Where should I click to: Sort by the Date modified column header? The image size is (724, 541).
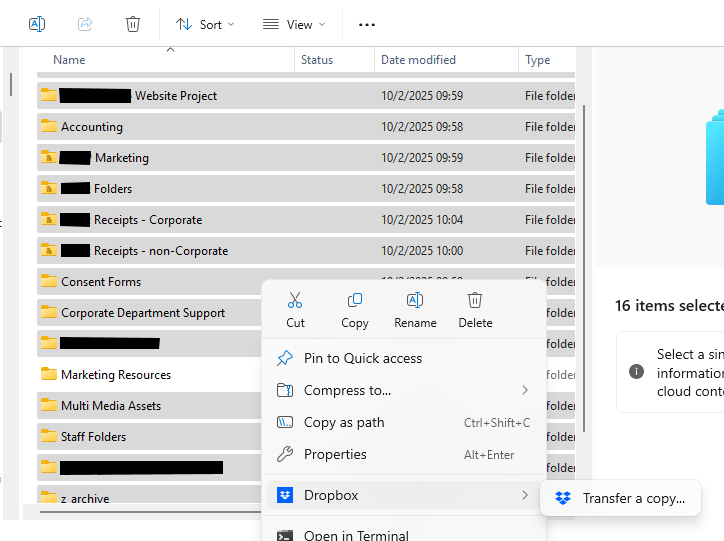(418, 60)
